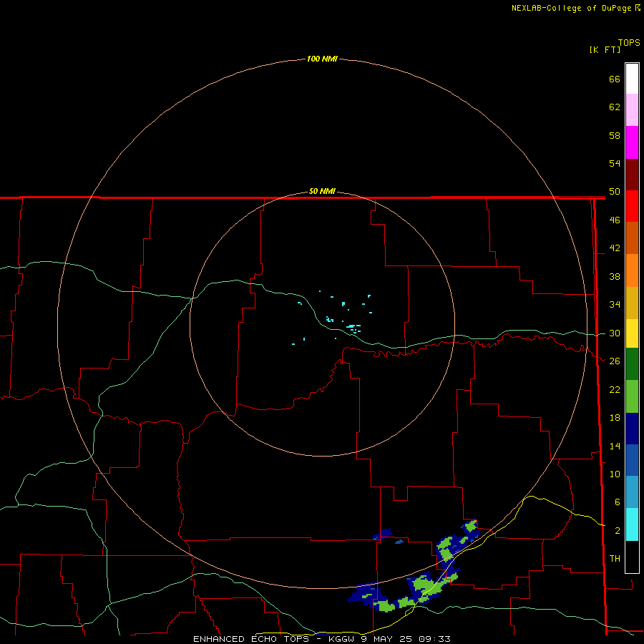Image resolution: width=644 pixels, height=644 pixels.
Task: Click the 54 legend value
Action: coord(615,163)
